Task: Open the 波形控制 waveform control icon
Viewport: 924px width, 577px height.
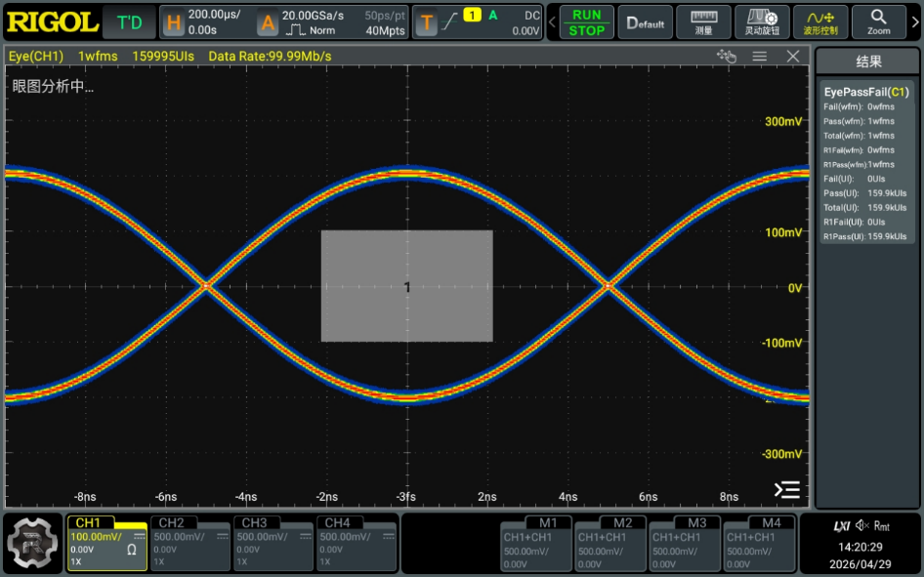Action: 820,22
